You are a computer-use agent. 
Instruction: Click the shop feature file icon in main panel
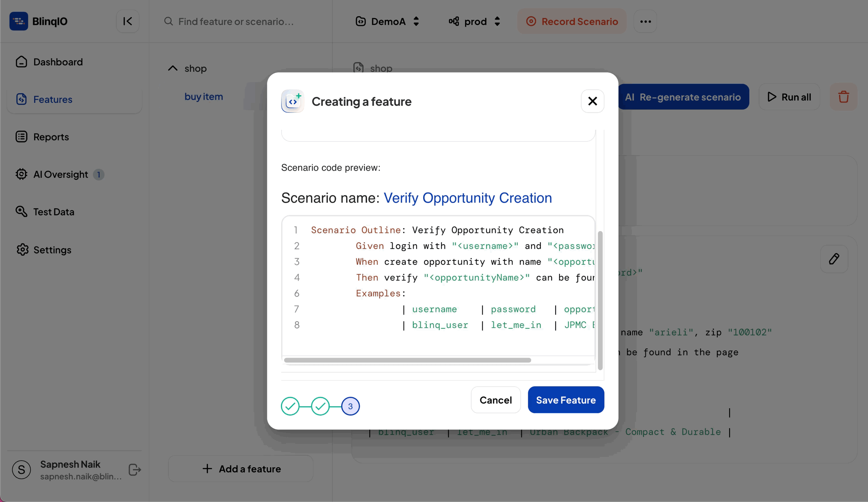[358, 68]
